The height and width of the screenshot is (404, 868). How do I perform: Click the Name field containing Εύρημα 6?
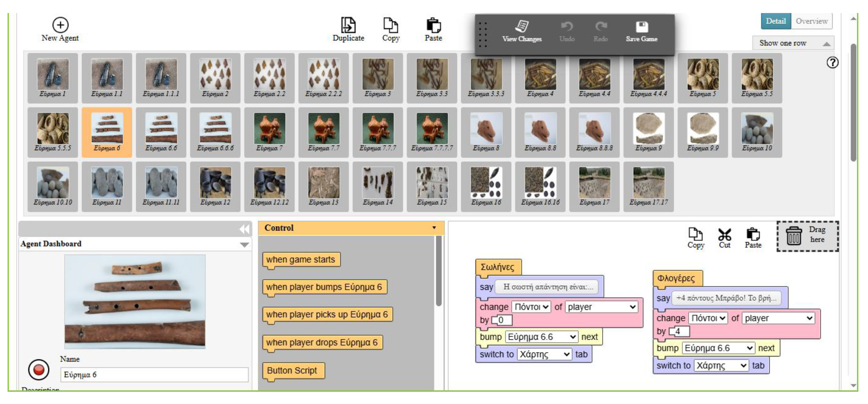click(x=154, y=375)
